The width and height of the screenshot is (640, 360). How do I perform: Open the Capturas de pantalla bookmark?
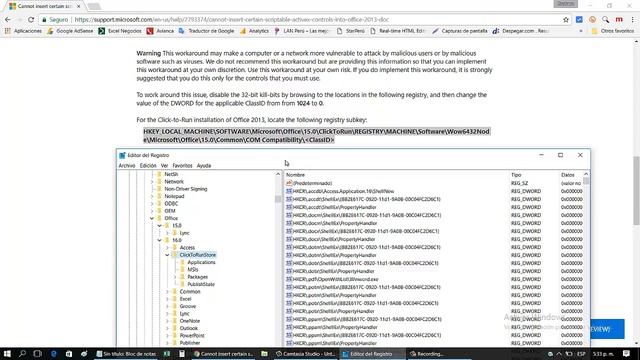(460, 31)
